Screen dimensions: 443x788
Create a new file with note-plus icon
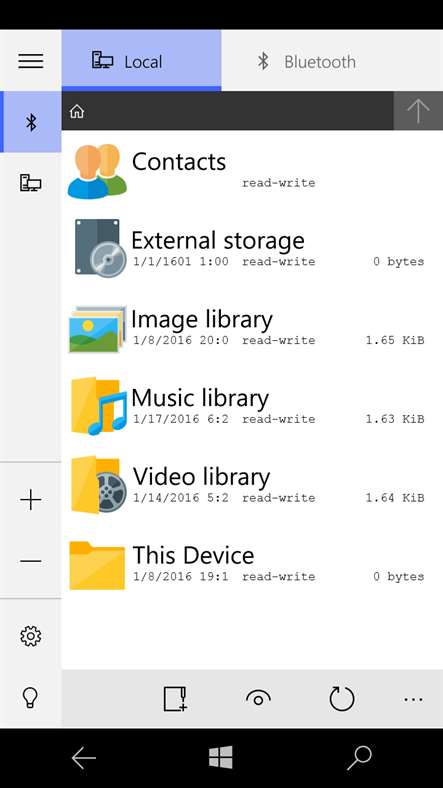click(176, 699)
